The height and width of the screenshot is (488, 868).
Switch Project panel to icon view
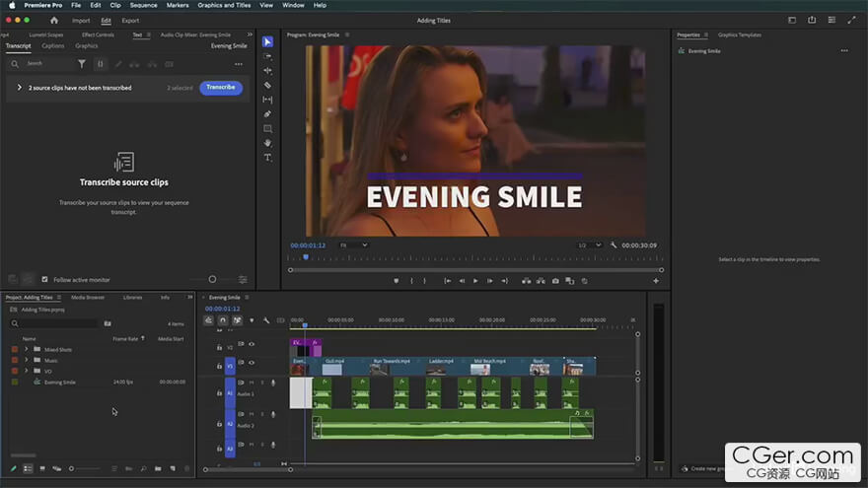[42, 468]
